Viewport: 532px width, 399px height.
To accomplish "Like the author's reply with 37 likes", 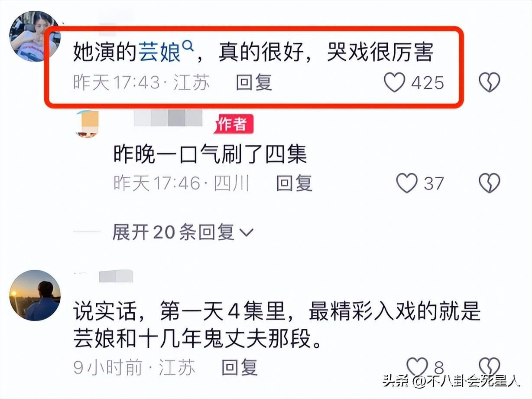I will [x=407, y=183].
